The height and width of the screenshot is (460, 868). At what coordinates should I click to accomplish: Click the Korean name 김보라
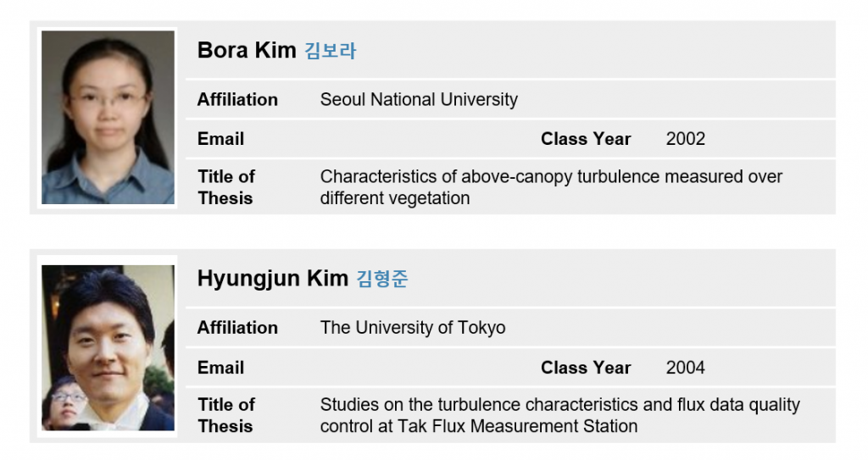tap(331, 51)
